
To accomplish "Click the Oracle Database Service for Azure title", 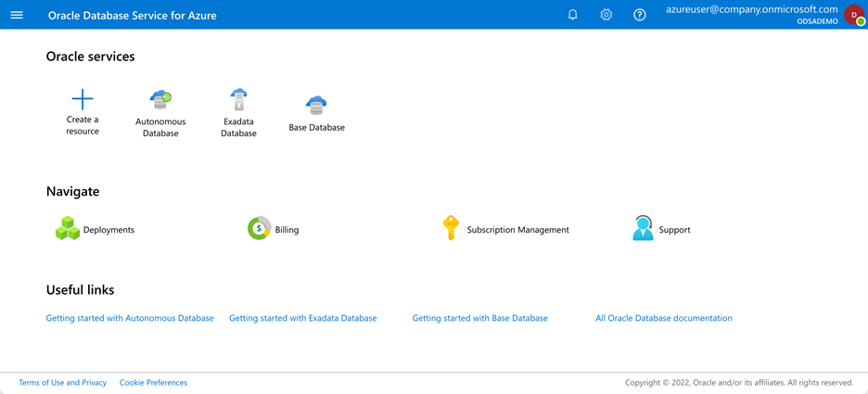I will click(x=133, y=16).
